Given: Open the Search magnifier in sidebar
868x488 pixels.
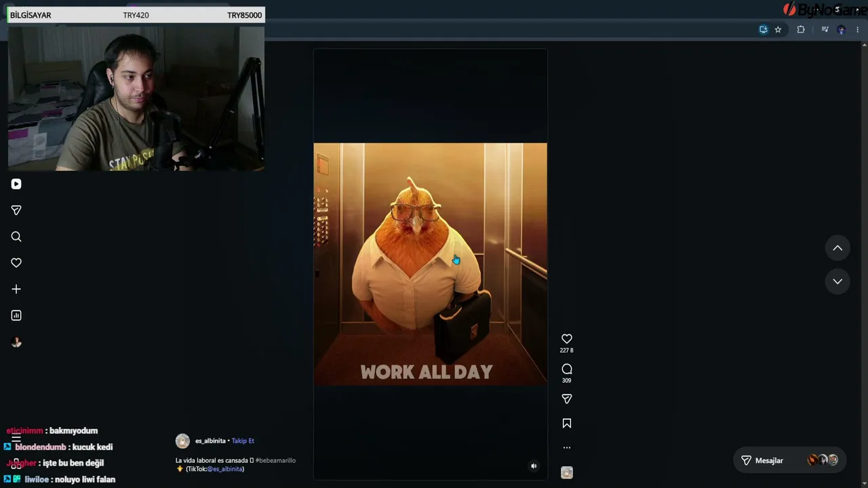Looking at the screenshot, I should [x=16, y=237].
